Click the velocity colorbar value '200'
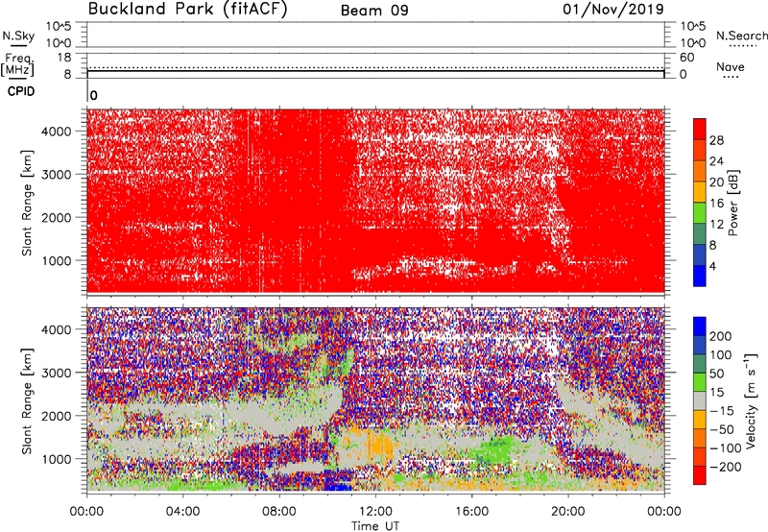Image resolution: width=768 pixels, height=532 pixels. [721, 336]
